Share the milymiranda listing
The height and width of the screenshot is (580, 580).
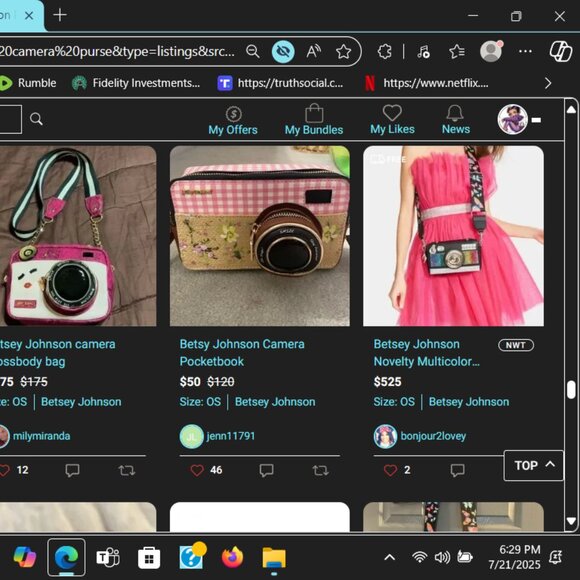127,471
